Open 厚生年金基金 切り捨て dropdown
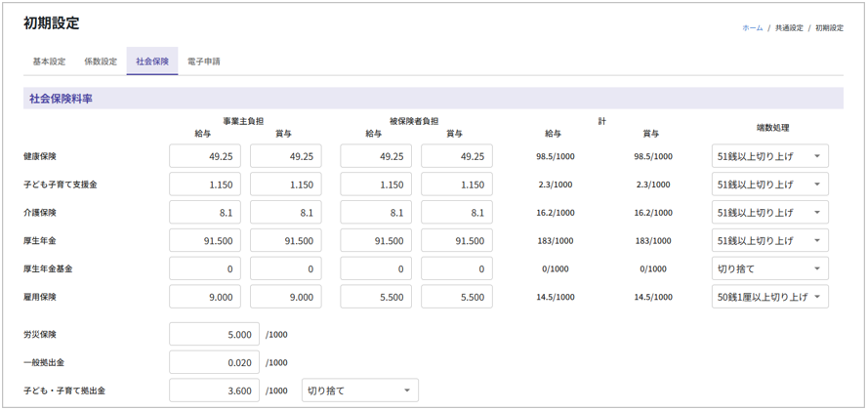Screen dimensions: 868x411 pos(769,268)
